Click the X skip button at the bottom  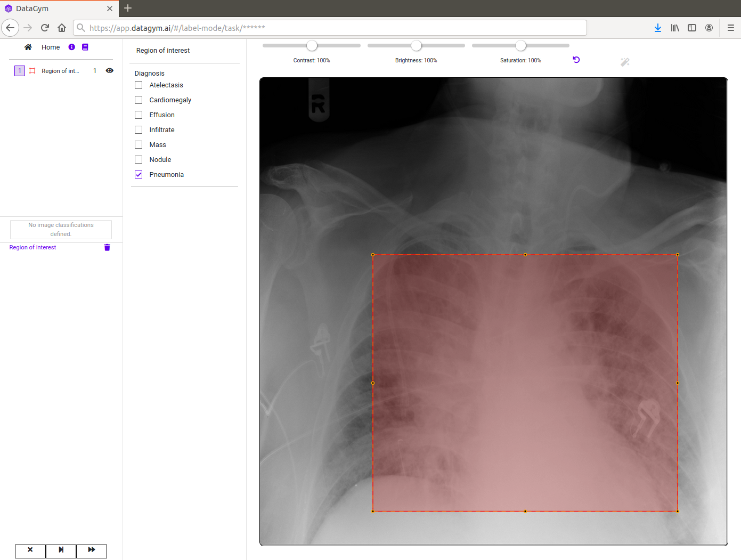tap(30, 550)
